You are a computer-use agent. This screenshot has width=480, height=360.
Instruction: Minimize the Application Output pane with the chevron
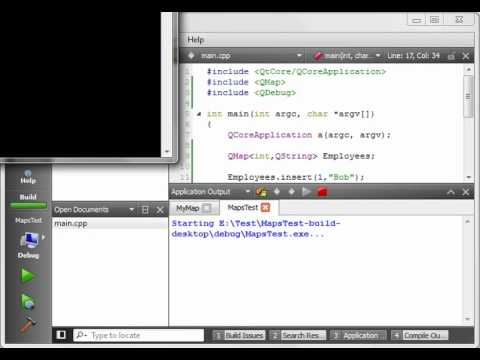coord(451,192)
